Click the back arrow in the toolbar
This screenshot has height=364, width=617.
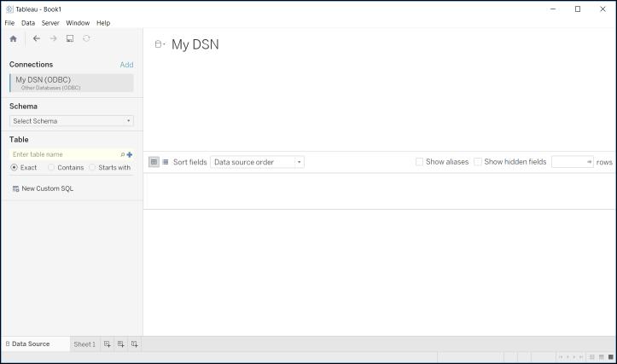[x=37, y=38]
